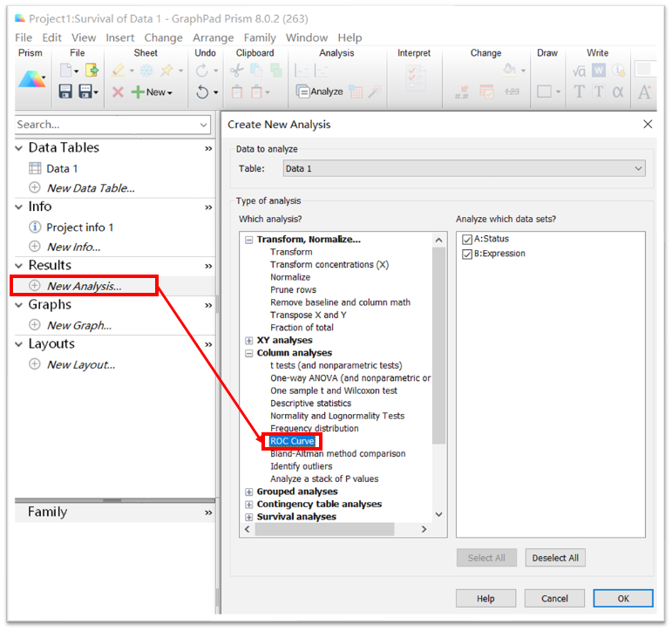Click New Graph in navigator
672x631 pixels.
(79, 326)
